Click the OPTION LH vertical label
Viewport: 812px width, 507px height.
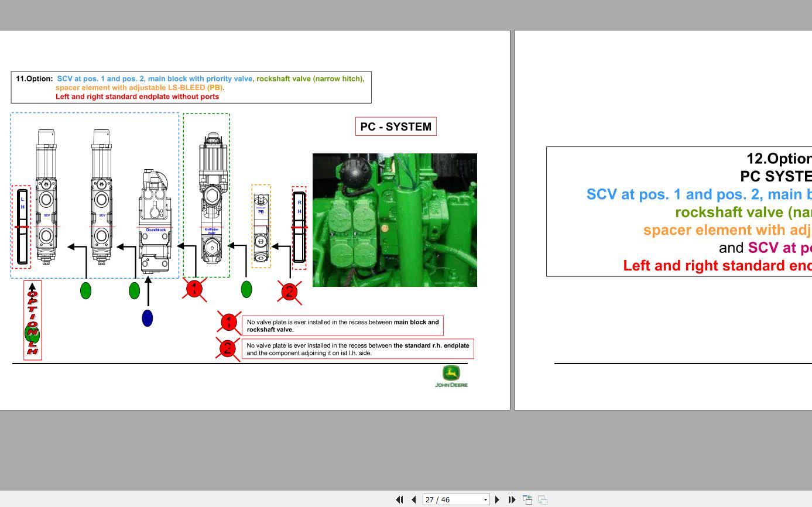pos(32,320)
